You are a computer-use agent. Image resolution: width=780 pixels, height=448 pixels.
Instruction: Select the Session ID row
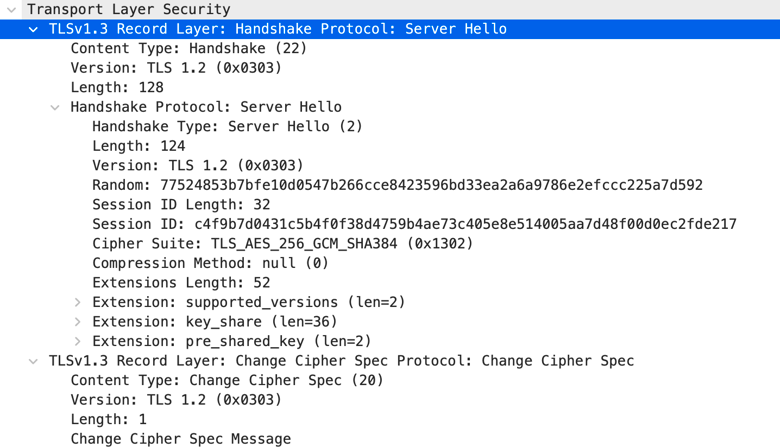[x=390, y=224]
